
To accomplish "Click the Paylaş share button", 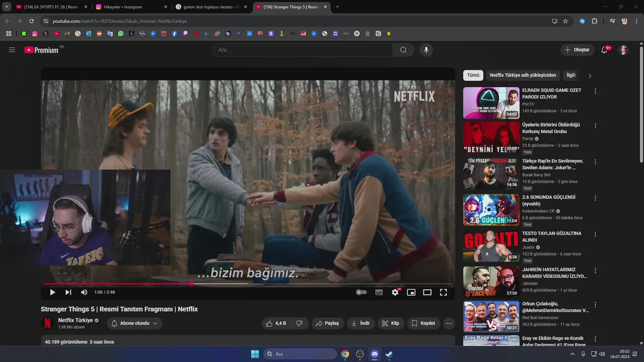I will [x=327, y=323].
